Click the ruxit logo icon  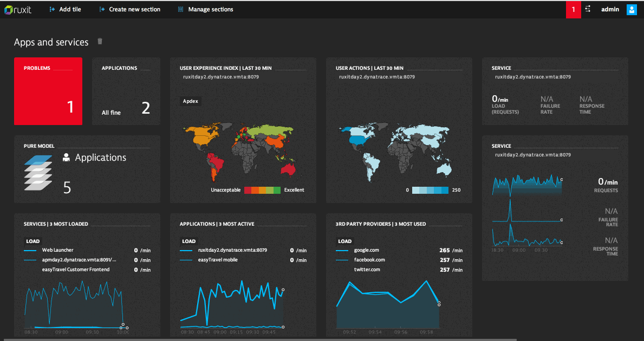click(x=9, y=9)
